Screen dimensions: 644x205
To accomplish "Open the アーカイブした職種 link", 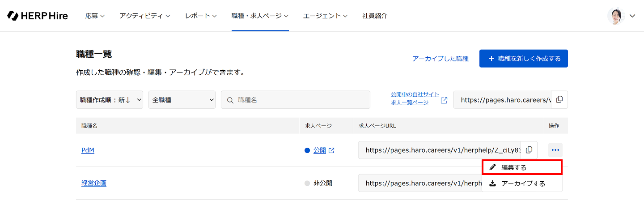I will coord(440,59).
